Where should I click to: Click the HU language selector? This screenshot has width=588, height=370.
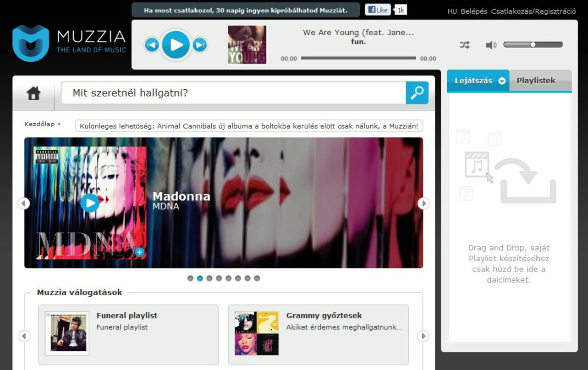tap(452, 11)
